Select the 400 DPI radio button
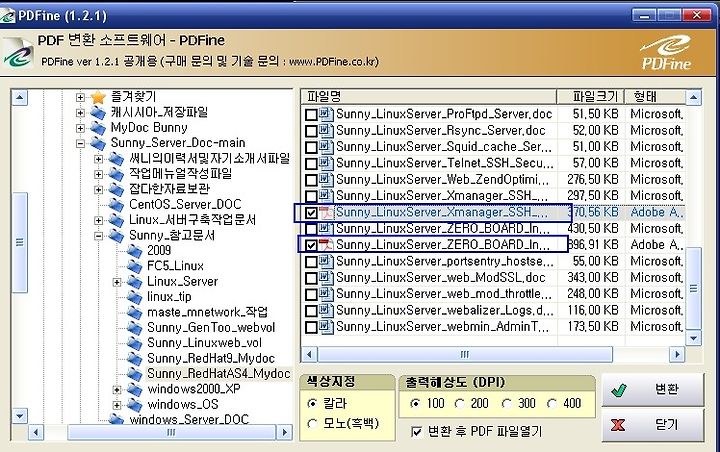The height and width of the screenshot is (452, 720). pos(552,403)
